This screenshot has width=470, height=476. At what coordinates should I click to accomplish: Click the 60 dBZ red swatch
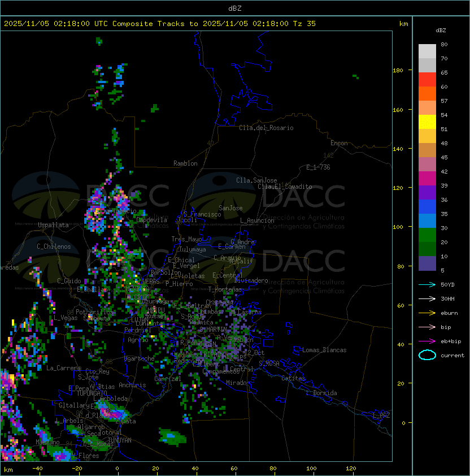click(427, 80)
